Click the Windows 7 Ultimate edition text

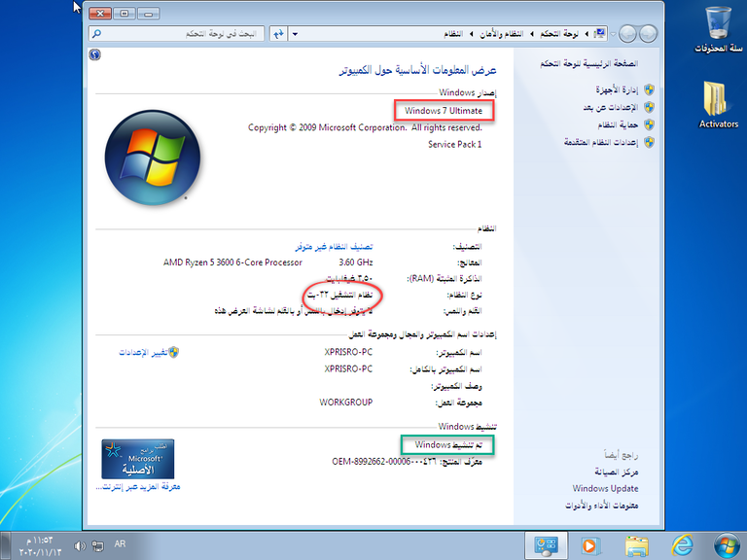pyautogui.click(x=444, y=111)
